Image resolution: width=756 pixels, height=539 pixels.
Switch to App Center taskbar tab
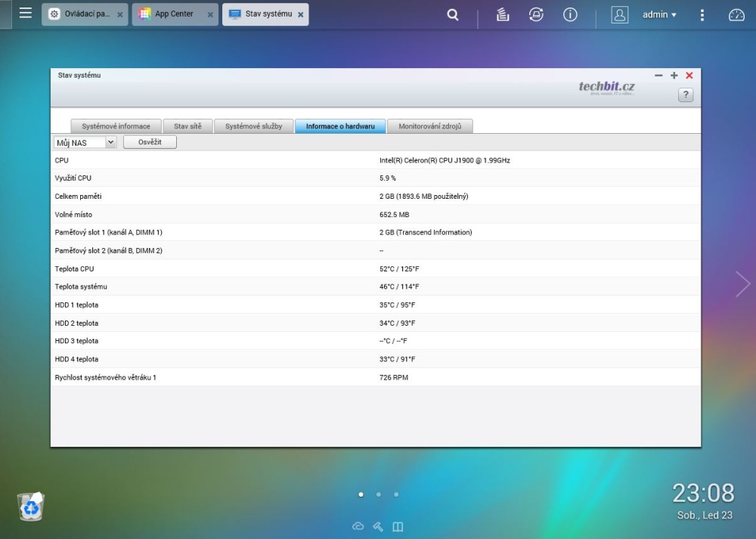tap(174, 14)
